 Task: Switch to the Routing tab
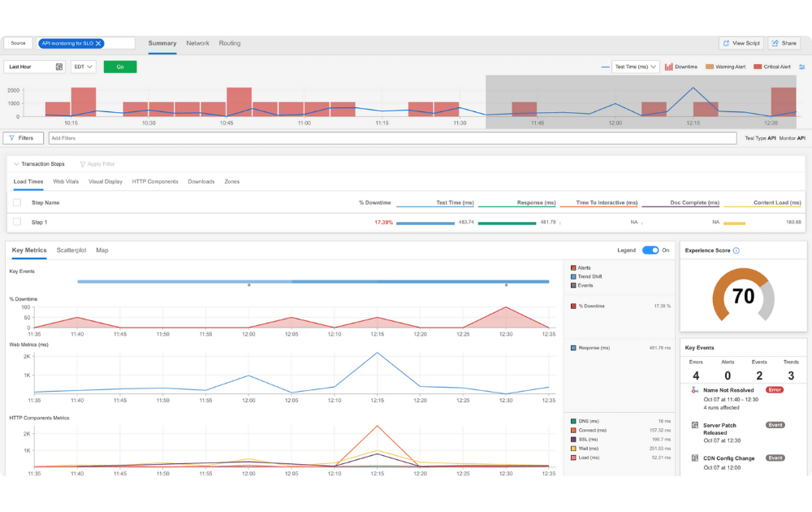230,44
